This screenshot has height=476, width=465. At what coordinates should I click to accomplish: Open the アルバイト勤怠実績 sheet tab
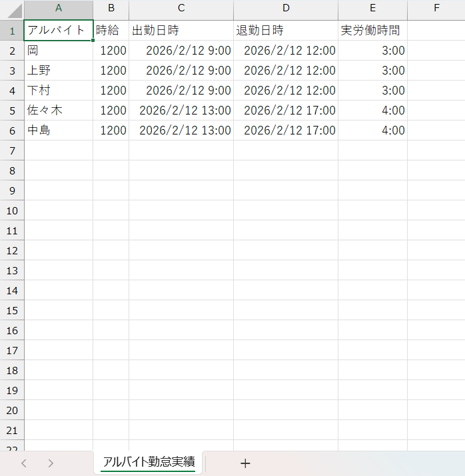(x=149, y=462)
